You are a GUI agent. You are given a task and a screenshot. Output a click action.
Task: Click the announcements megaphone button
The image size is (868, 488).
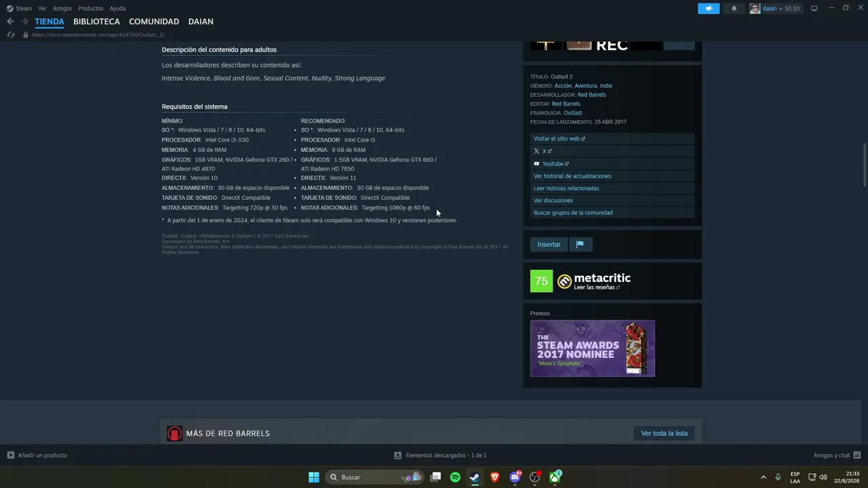[709, 9]
